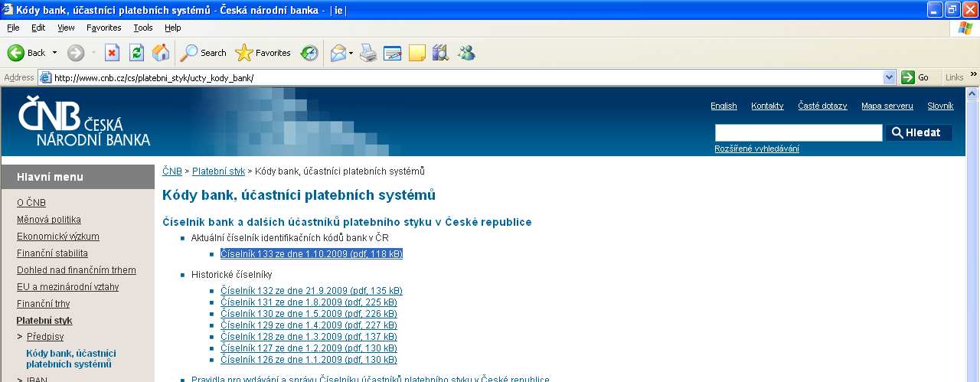
Task: Open the History clock icon
Action: click(x=309, y=53)
